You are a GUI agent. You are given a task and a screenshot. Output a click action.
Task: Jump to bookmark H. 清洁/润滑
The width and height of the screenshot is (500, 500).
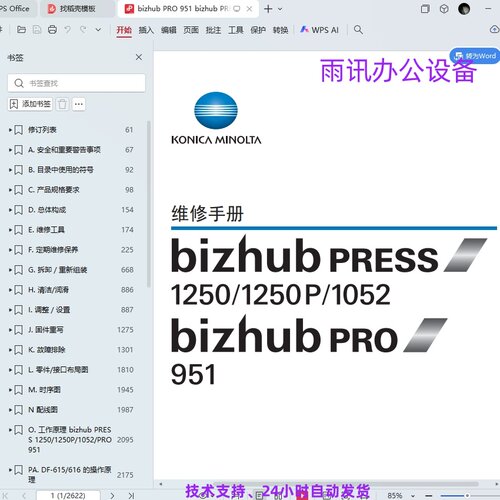(48, 290)
